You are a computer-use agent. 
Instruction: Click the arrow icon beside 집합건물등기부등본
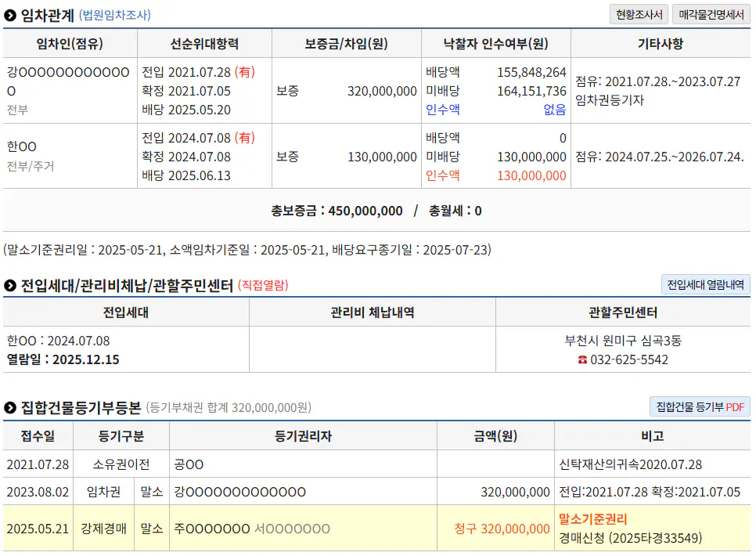coord(9,408)
